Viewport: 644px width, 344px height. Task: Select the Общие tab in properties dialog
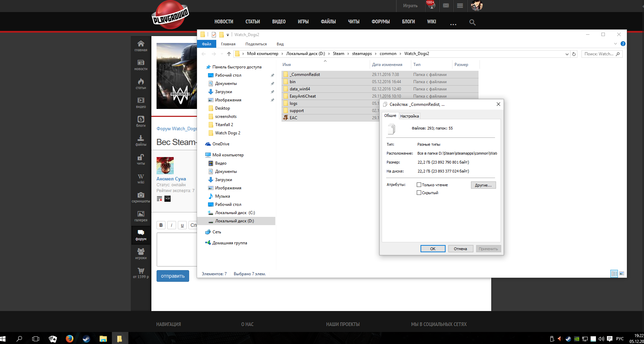click(x=390, y=115)
